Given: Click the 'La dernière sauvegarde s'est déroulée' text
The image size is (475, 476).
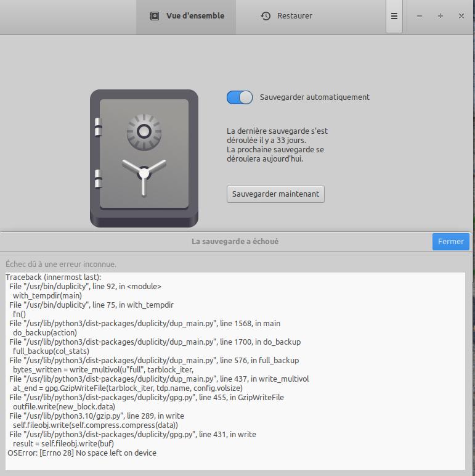Looking at the screenshot, I should [x=277, y=136].
